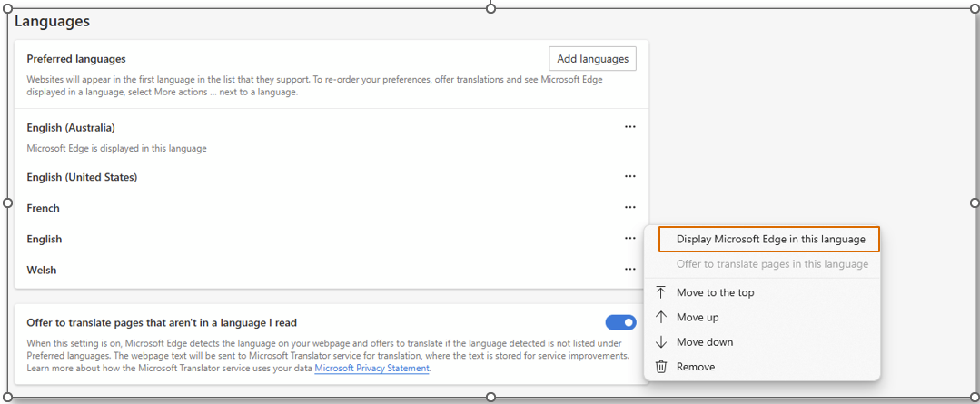
Task: Open the Microsoft Privacy Statement link
Action: (x=371, y=369)
